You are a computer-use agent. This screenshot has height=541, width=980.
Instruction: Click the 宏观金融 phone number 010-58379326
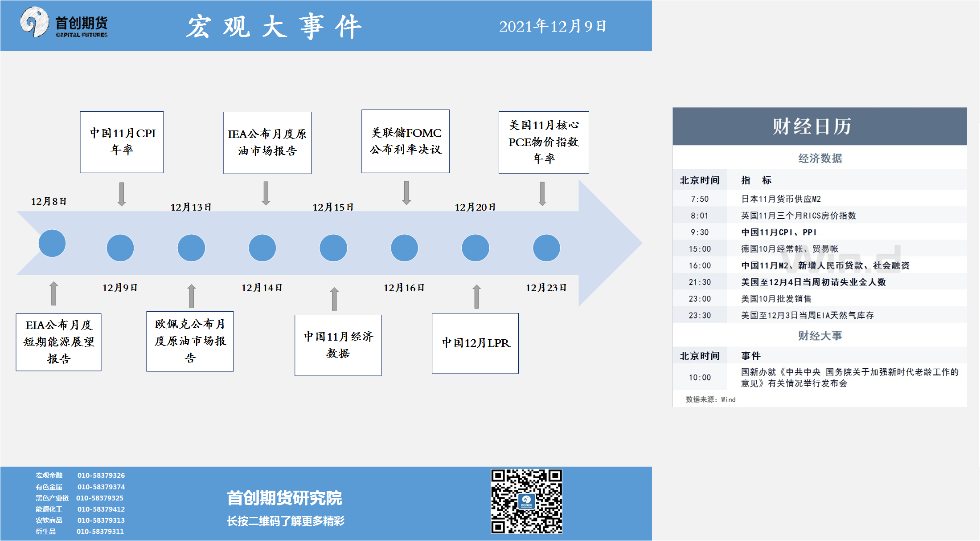tap(101, 476)
